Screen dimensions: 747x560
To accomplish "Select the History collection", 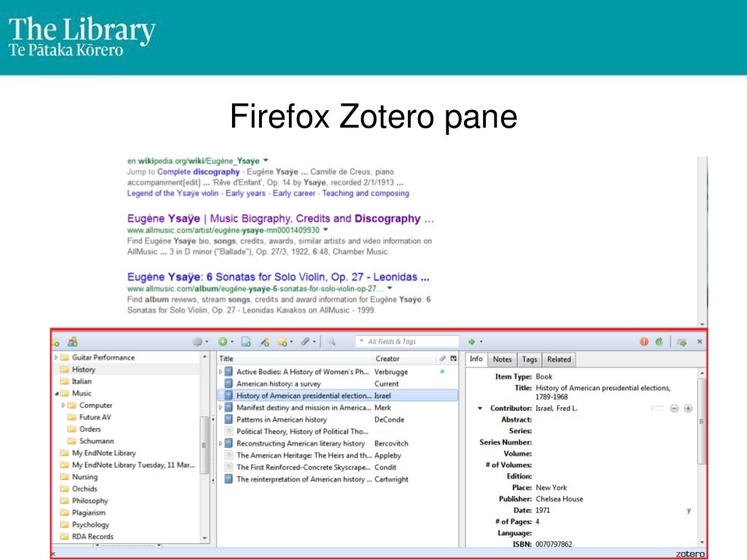I will [x=83, y=370].
